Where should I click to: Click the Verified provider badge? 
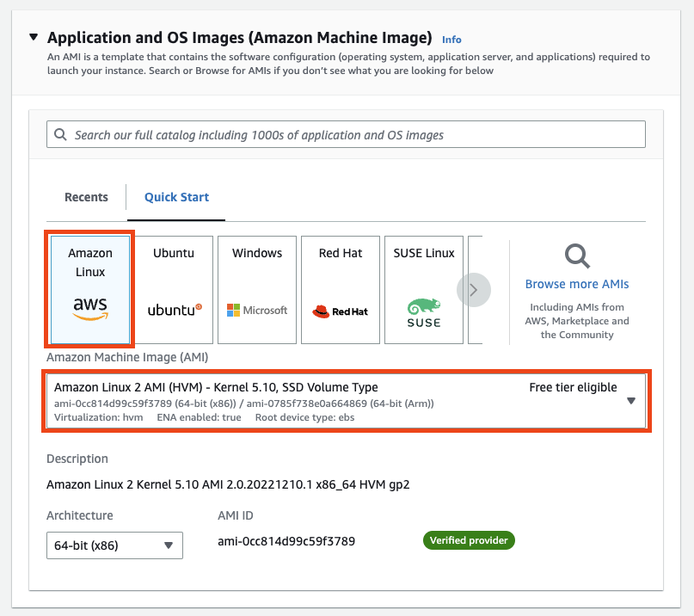[469, 540]
